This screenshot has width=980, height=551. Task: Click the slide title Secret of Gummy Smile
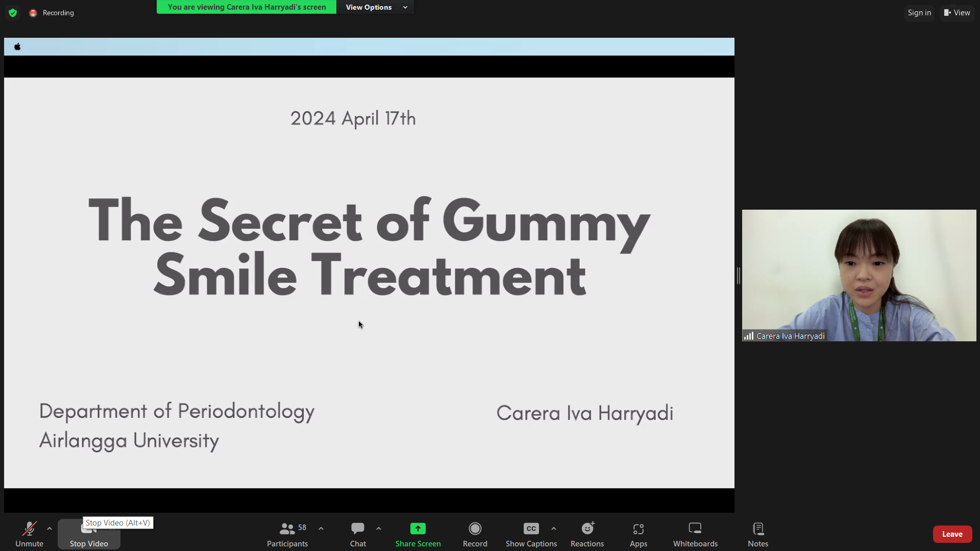coord(369,247)
